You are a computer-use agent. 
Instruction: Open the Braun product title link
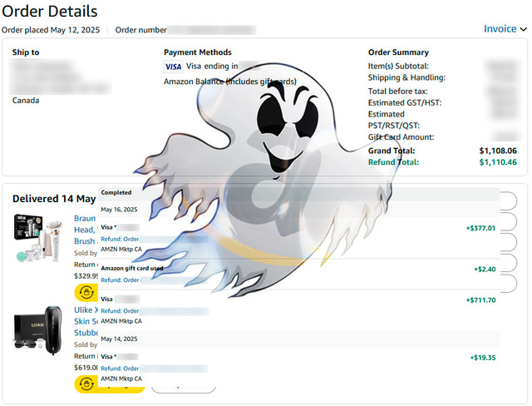(x=85, y=230)
